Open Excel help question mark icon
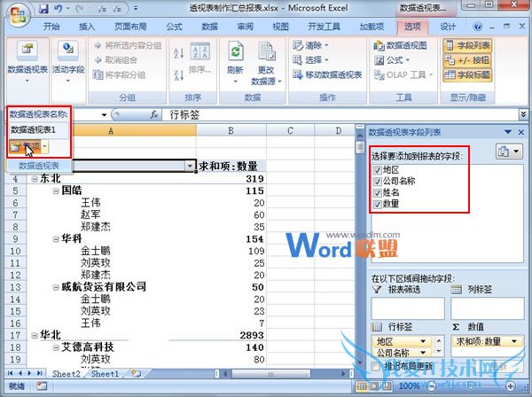This screenshot has height=397, width=532. [x=477, y=26]
